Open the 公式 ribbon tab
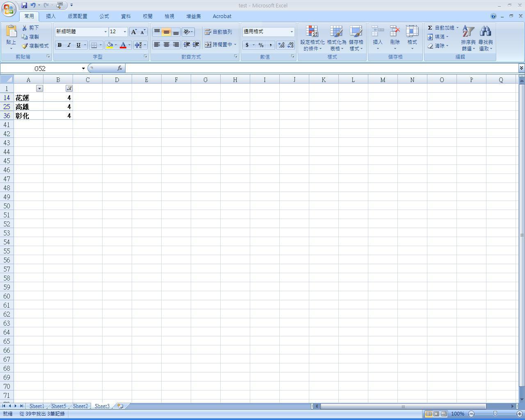 [104, 16]
